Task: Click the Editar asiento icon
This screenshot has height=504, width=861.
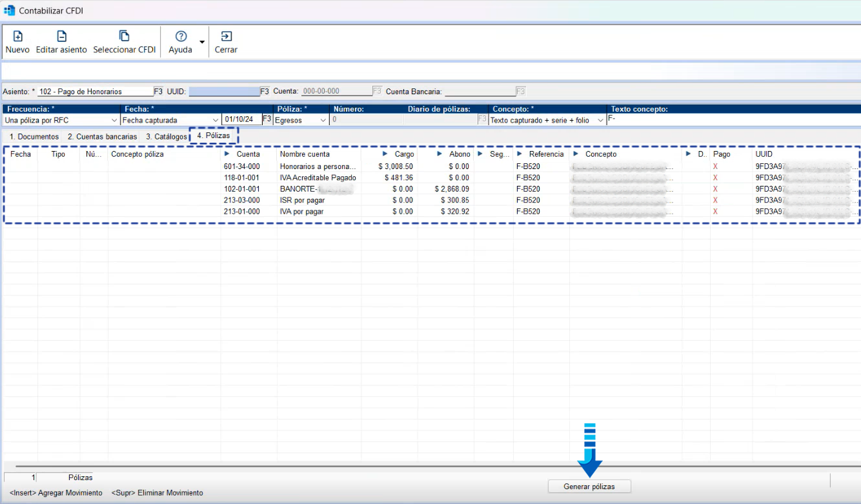Action: (x=61, y=37)
